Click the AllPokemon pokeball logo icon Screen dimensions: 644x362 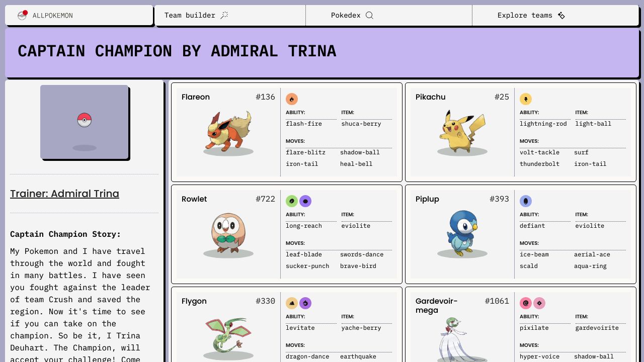[22, 16]
